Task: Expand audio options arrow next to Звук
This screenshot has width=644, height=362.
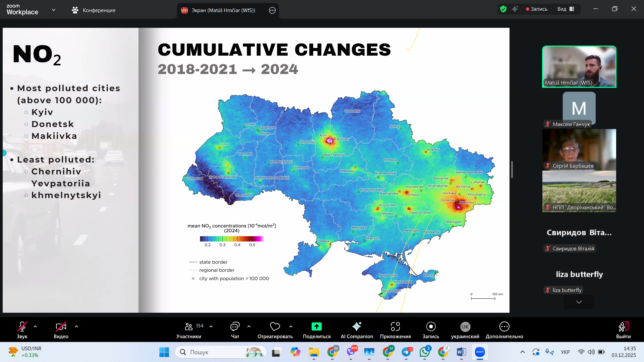Action: point(35,326)
